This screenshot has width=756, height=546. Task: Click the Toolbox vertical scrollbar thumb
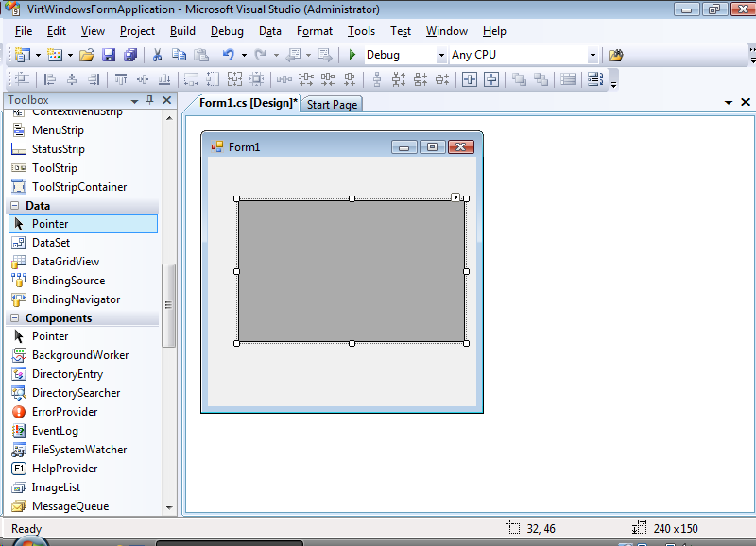169,305
